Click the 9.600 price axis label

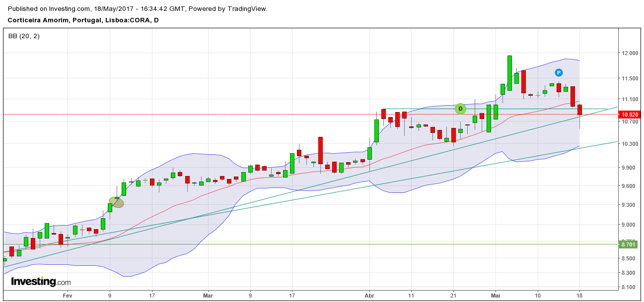tap(630, 186)
